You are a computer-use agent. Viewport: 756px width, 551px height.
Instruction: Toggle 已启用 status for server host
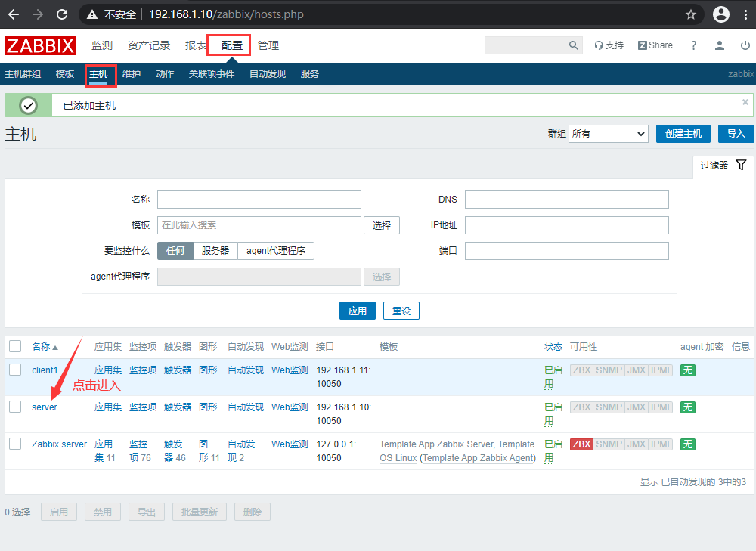[x=553, y=414]
